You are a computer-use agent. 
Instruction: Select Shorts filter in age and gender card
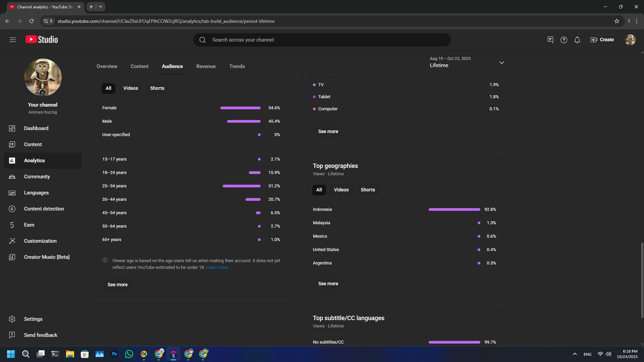point(157,88)
